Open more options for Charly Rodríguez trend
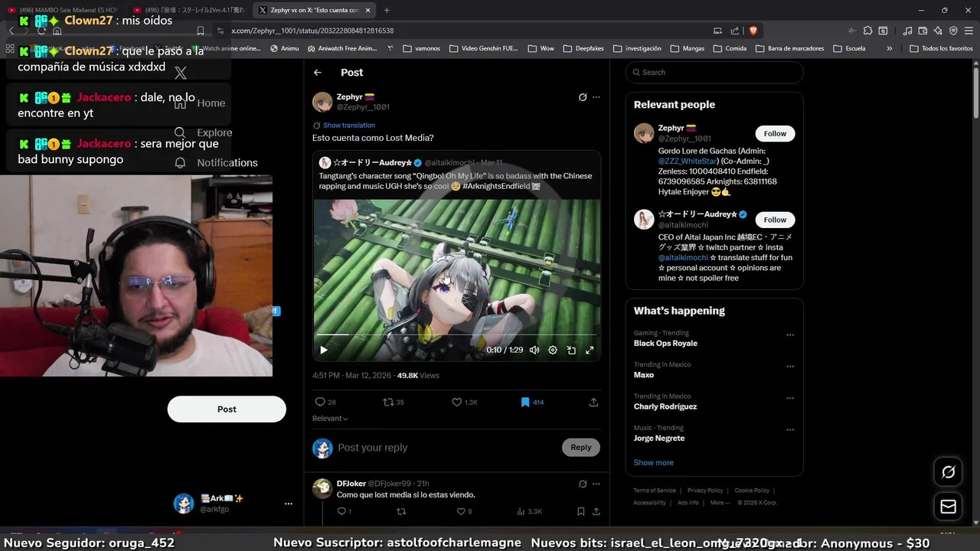The image size is (980, 551). (790, 398)
